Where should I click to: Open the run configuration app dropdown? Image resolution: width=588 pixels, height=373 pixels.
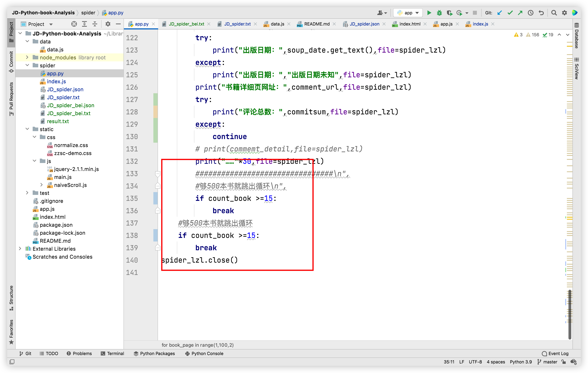click(408, 13)
